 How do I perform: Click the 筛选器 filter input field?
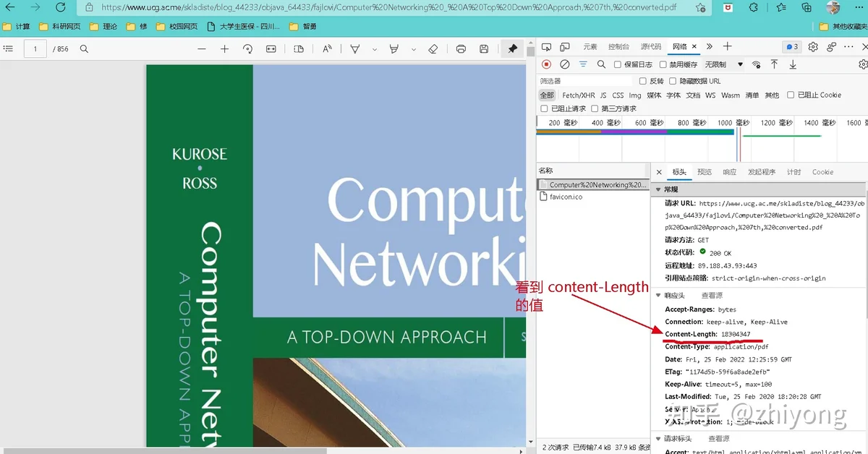pos(584,81)
